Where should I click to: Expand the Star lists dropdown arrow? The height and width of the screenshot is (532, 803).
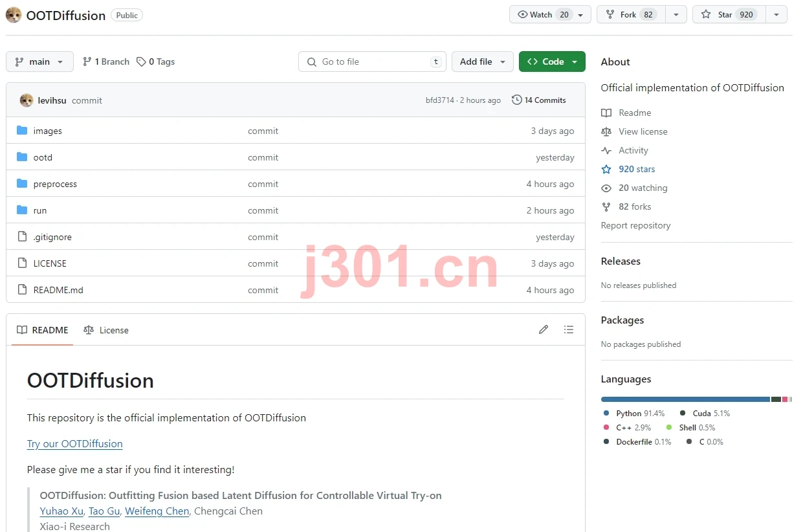click(x=776, y=15)
